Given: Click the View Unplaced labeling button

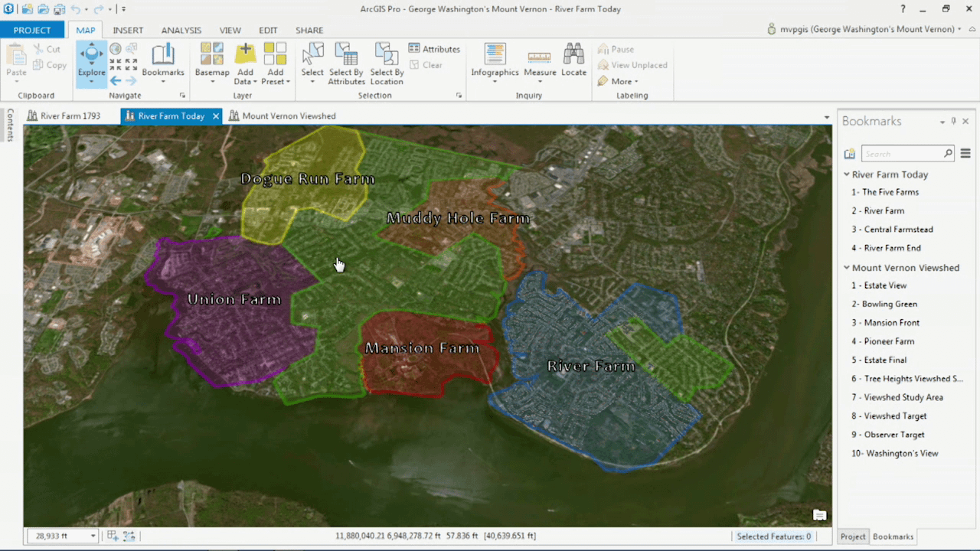Looking at the screenshot, I should (632, 65).
